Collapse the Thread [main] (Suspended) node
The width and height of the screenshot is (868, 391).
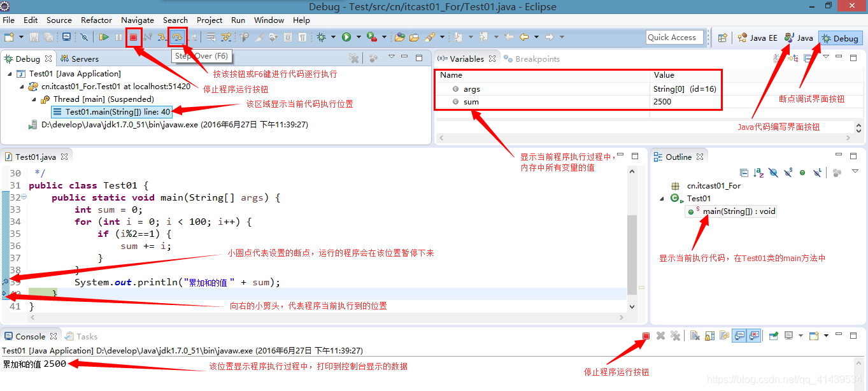[x=34, y=99]
